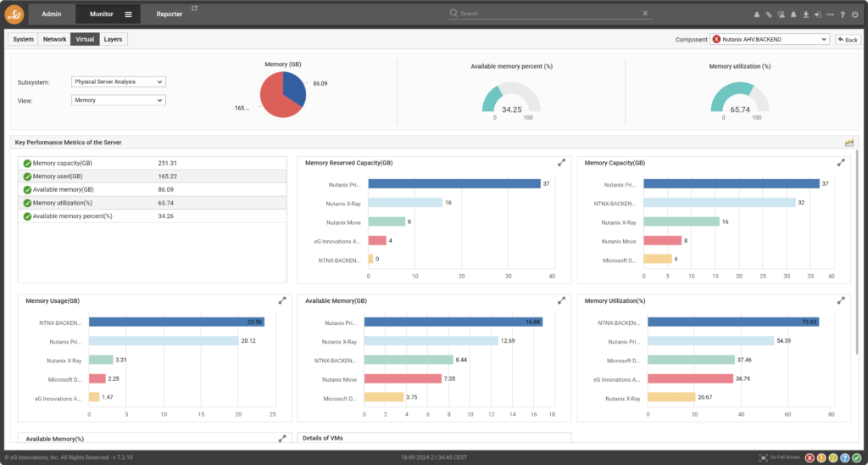
Task: Switch to the Network tab
Action: click(x=54, y=39)
